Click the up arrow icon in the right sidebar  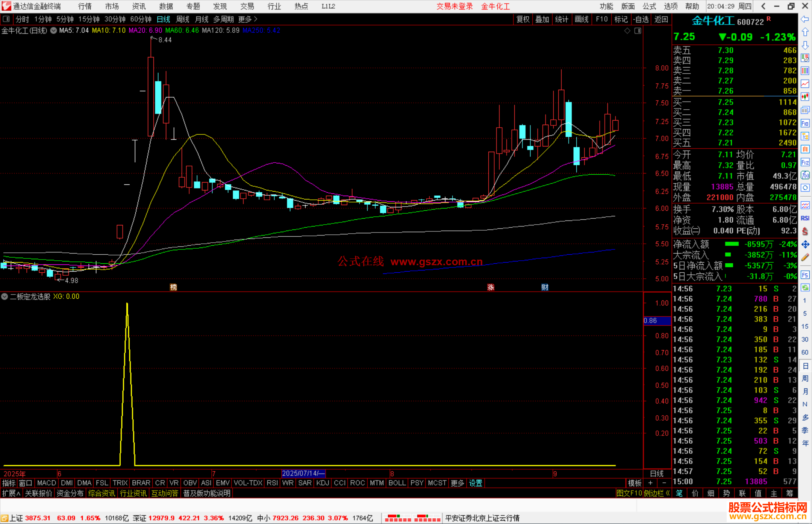pos(805,32)
